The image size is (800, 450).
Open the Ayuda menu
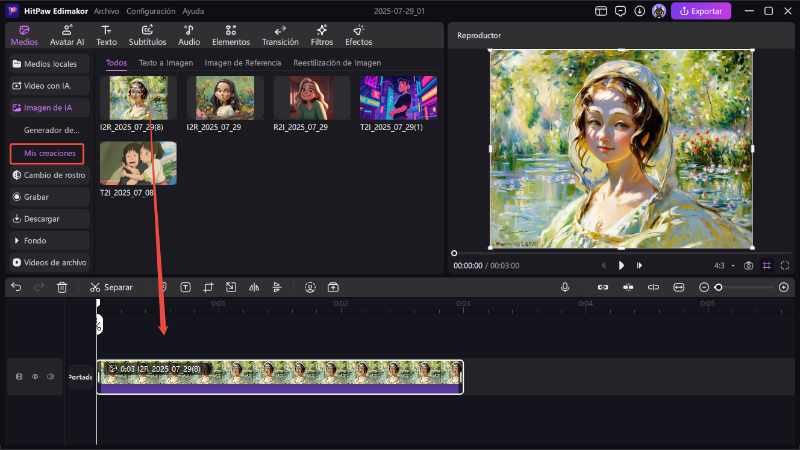tap(193, 11)
